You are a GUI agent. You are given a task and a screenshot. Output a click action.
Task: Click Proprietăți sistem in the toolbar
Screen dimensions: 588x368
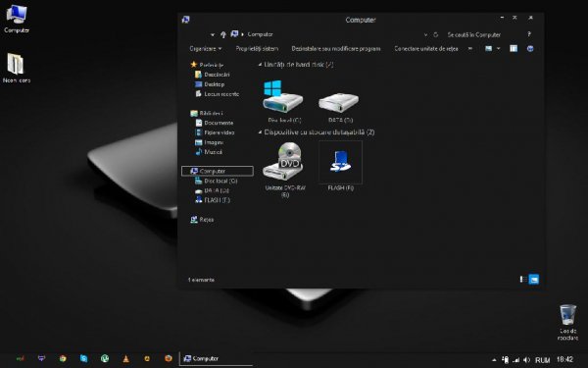[257, 48]
